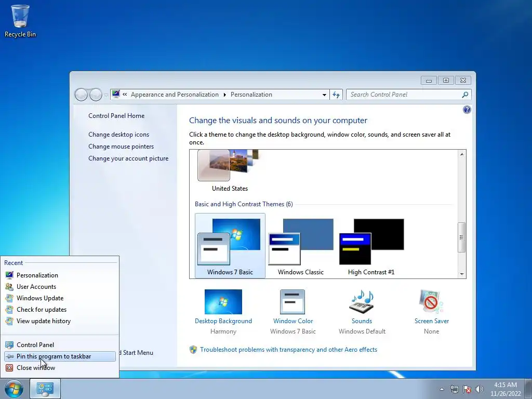Open Desktop Background settings
The width and height of the screenshot is (532, 399).
pyautogui.click(x=223, y=312)
